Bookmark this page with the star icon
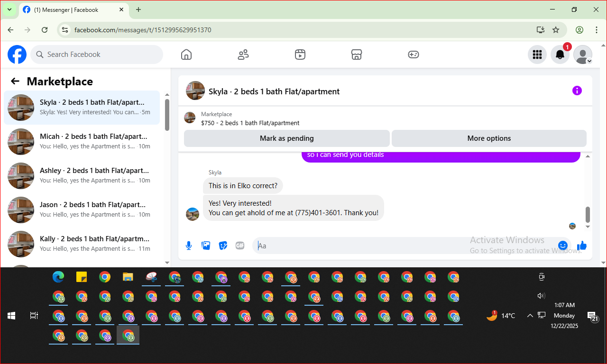Viewport: 607px width, 364px height. tap(556, 30)
